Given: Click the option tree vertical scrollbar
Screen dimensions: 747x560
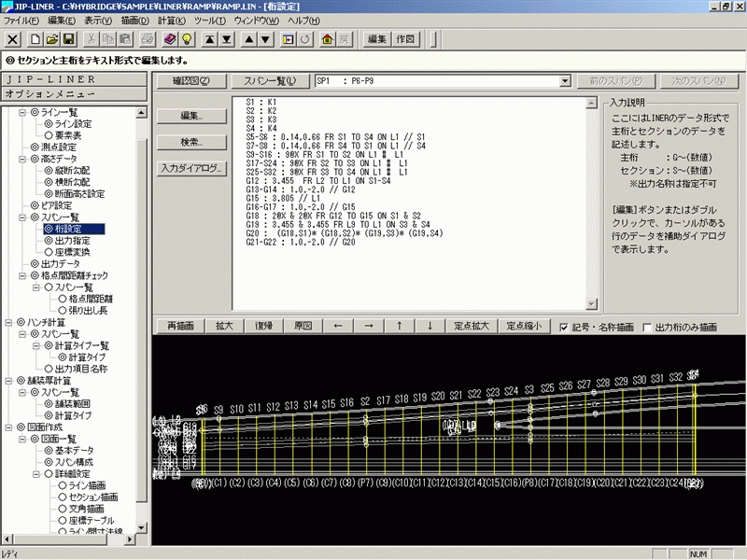Looking at the screenshot, I should tap(143, 317).
